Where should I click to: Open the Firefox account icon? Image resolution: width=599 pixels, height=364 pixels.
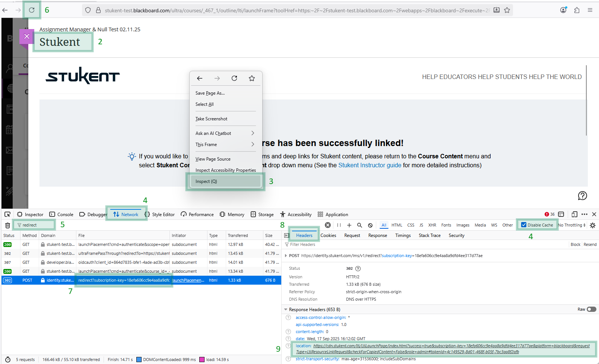563,10
